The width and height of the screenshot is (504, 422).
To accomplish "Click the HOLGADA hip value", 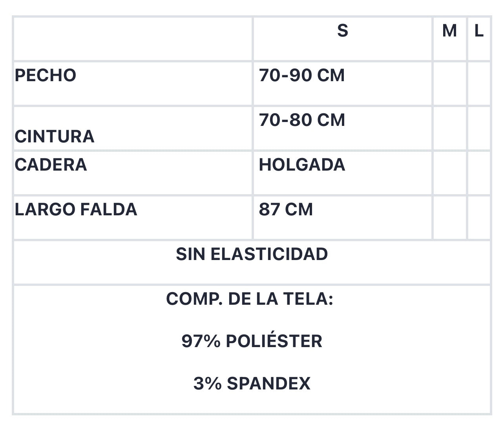I will (x=302, y=165).
